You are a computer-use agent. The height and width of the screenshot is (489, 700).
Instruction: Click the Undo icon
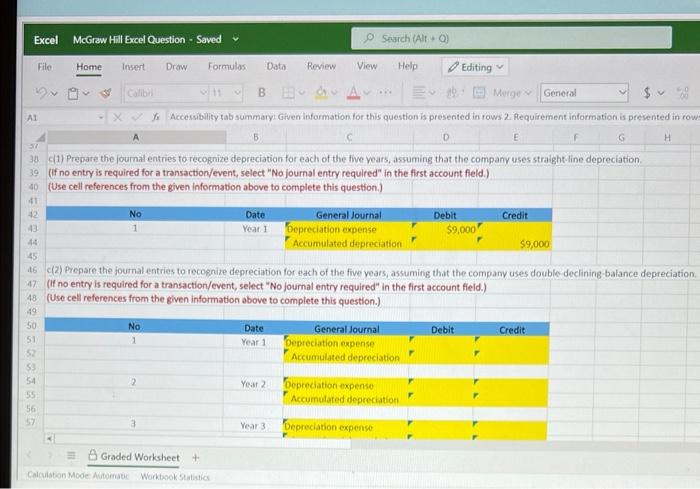pos(42,92)
